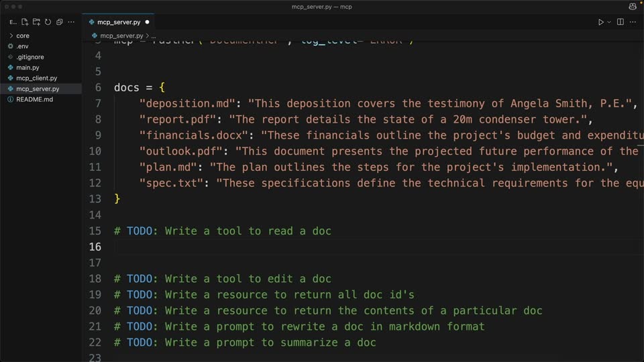Click the "report.pdf" key string
This screenshot has height=362, width=644.
[177, 119]
